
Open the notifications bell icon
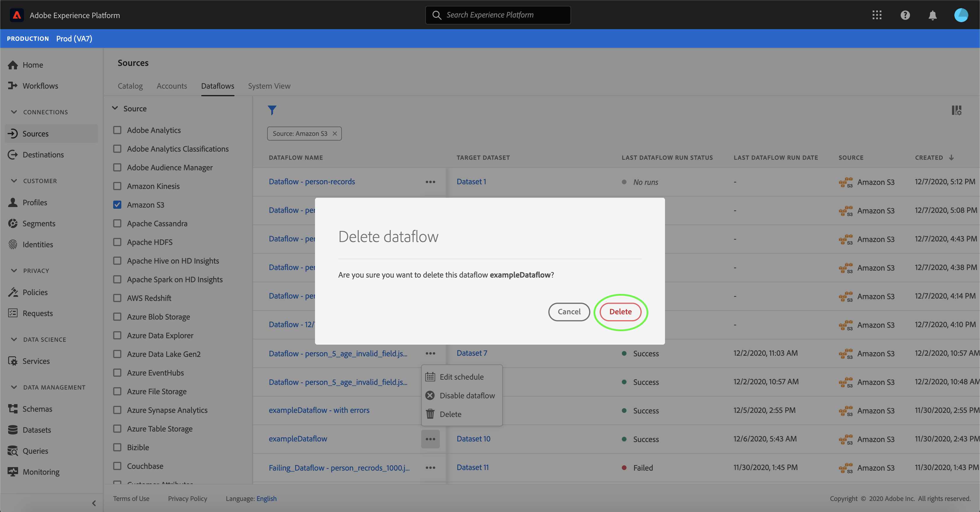pos(932,15)
